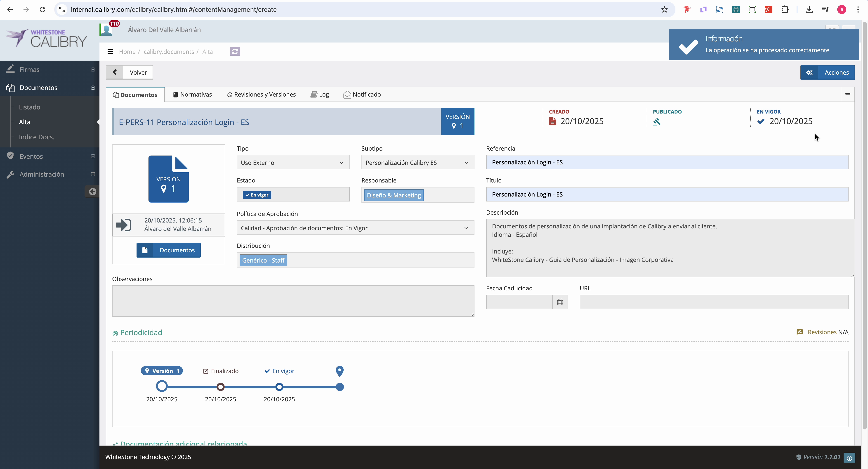The width and height of the screenshot is (868, 469).
Task: Collapse the document panel with the minus toggle
Action: click(848, 94)
